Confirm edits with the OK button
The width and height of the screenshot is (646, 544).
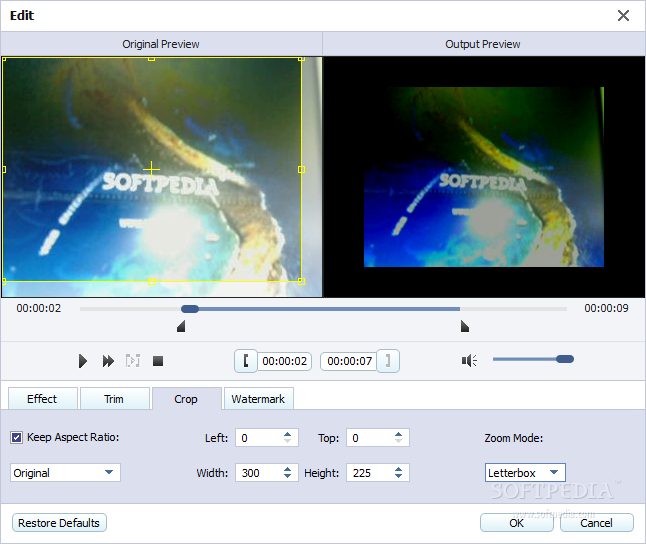517,523
